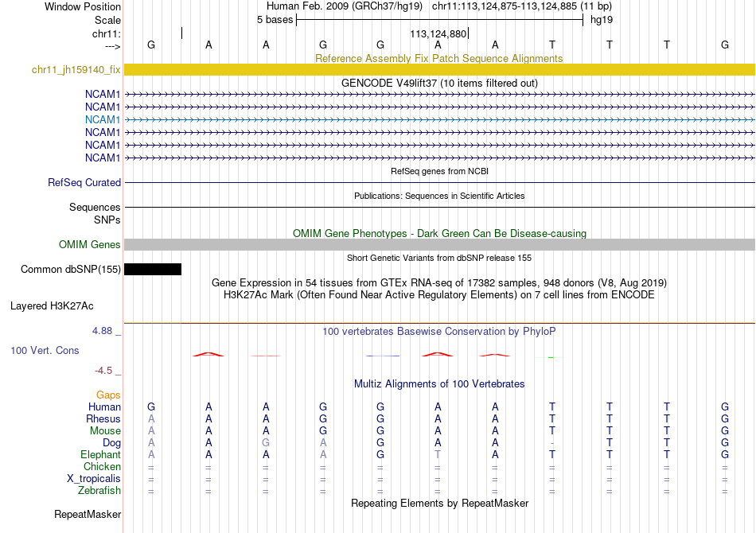Click the Sequences track label
This screenshot has height=533, width=756.
pyautogui.click(x=95, y=207)
